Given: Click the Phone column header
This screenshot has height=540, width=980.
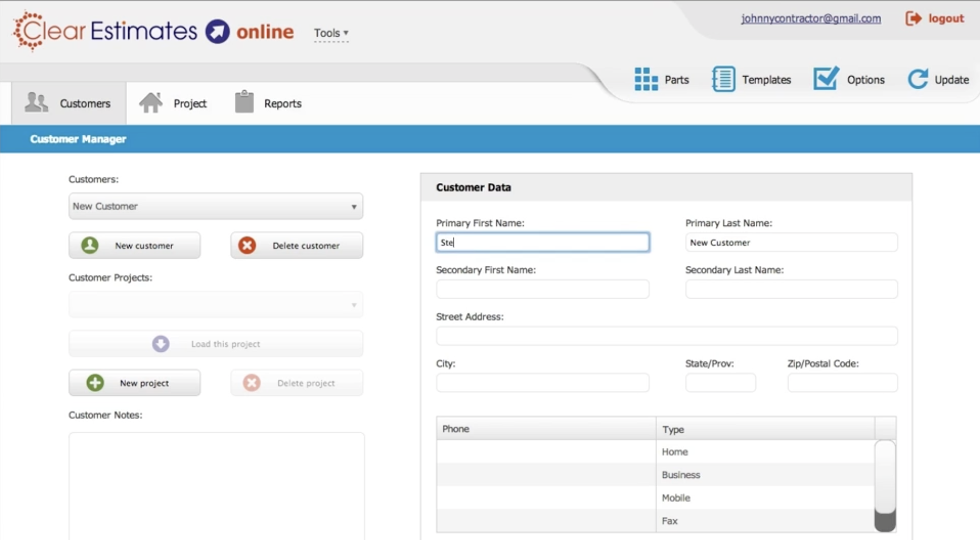Looking at the screenshot, I should 546,428.
